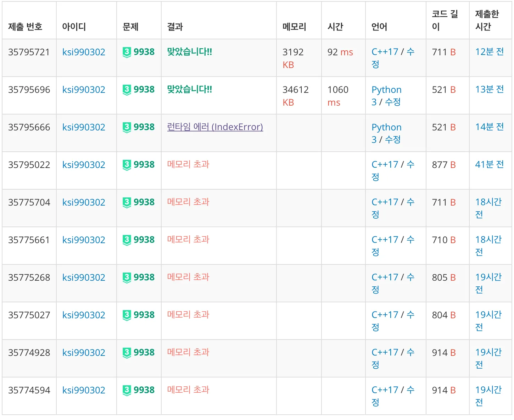
Task: View C++17 source of submission 35775661
Action: [x=385, y=240]
